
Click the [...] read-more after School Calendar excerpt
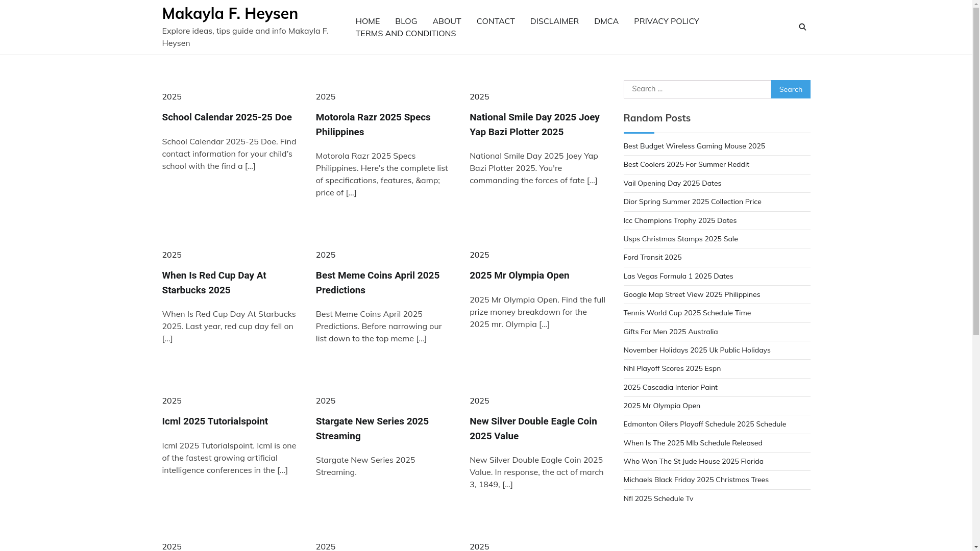tap(250, 166)
